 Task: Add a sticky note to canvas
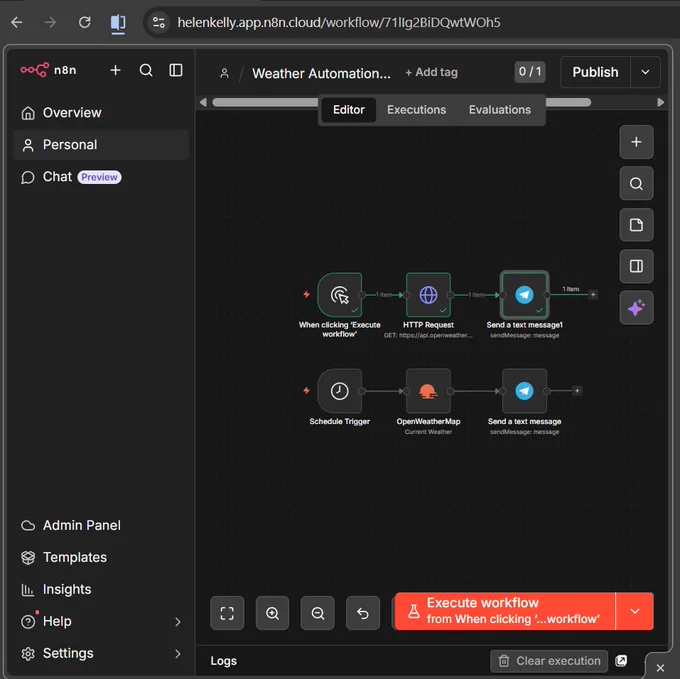[636, 225]
